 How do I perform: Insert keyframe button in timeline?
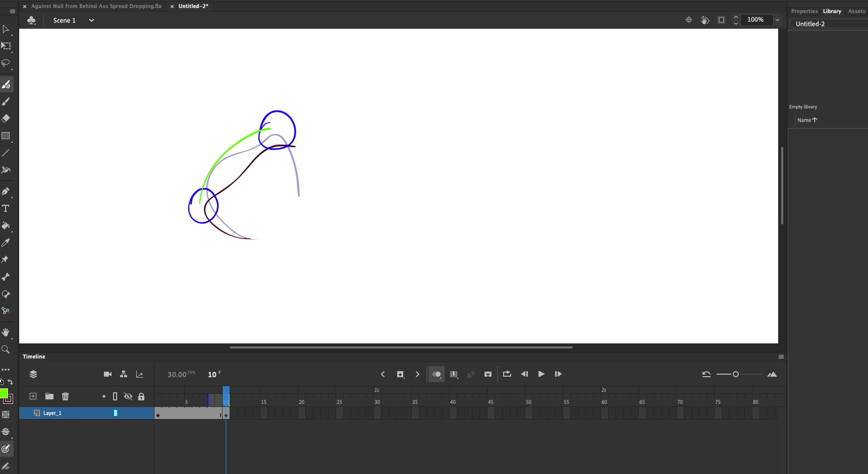click(400, 374)
